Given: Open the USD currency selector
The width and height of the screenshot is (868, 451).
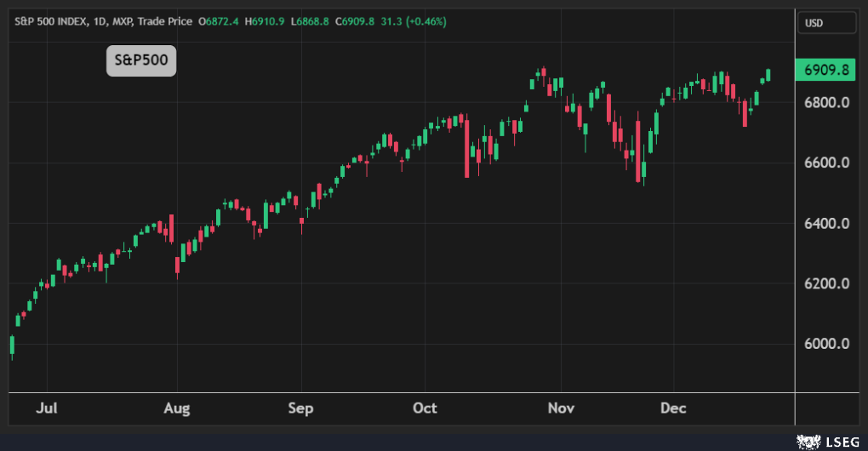Looking at the screenshot, I should pos(825,23).
